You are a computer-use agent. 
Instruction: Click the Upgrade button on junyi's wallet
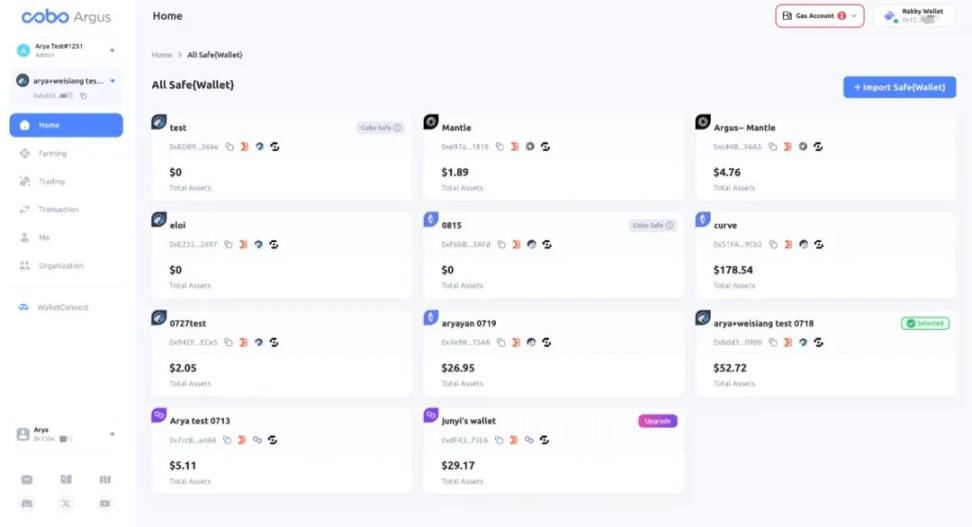pos(658,421)
